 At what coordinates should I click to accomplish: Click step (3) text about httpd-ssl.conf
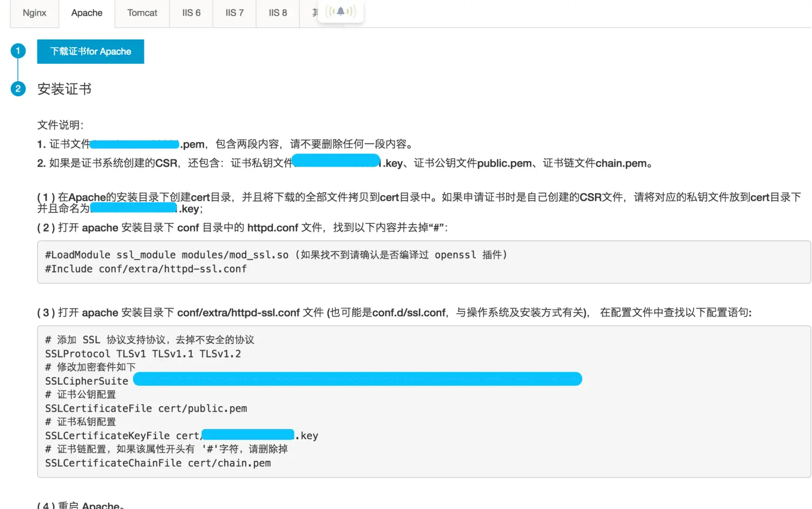tap(394, 313)
